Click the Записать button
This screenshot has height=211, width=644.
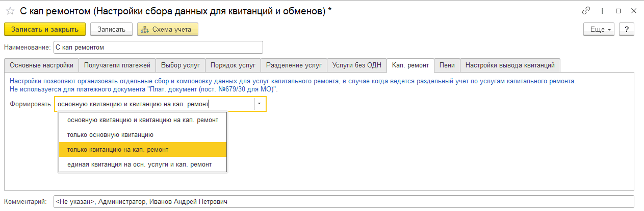111,29
